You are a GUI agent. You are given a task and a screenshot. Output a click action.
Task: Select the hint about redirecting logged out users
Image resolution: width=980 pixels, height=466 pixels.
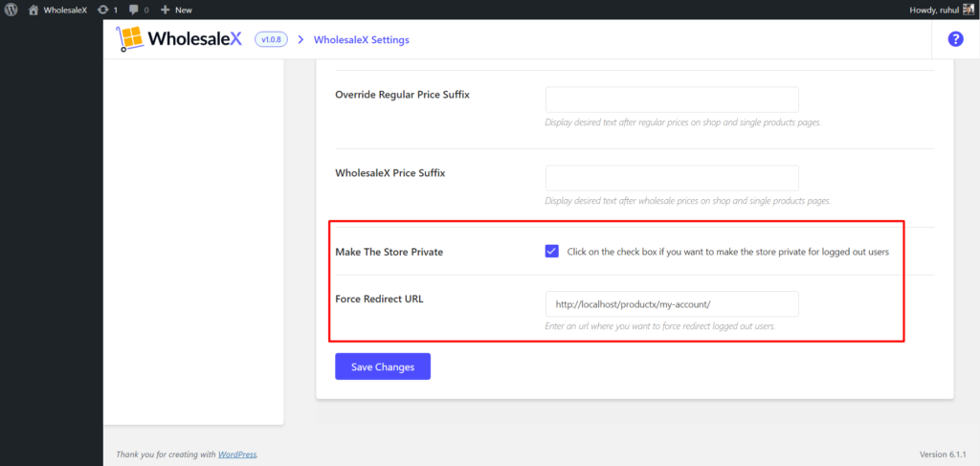coord(660,326)
